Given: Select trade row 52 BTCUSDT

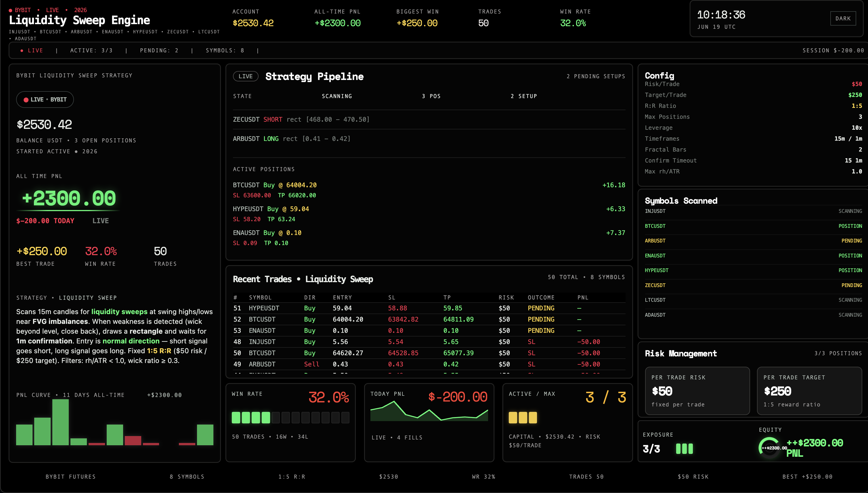Looking at the screenshot, I should point(429,319).
